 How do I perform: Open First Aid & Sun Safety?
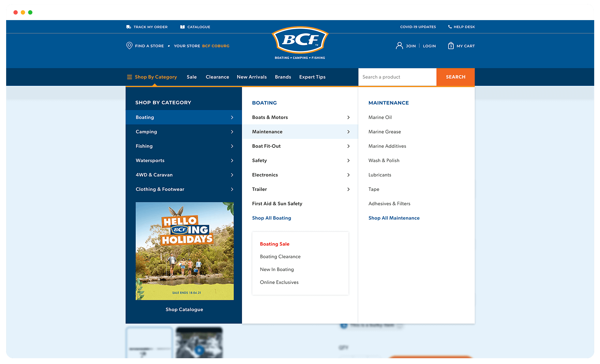click(277, 204)
